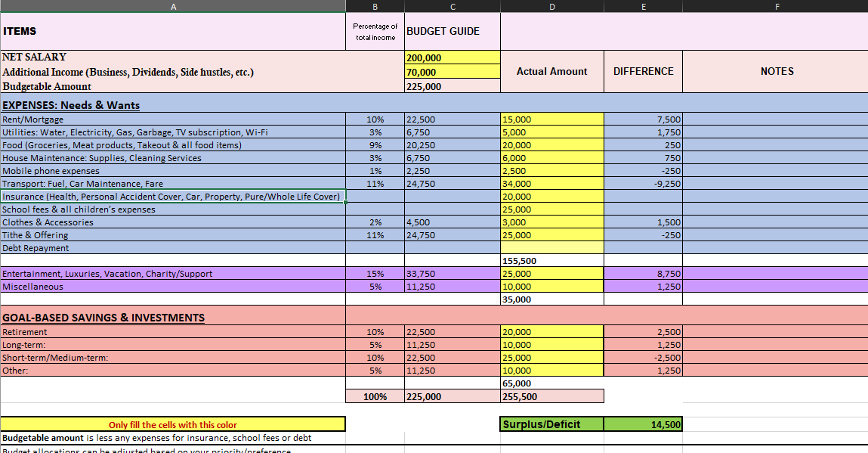Select the column C header

(x=453, y=6)
